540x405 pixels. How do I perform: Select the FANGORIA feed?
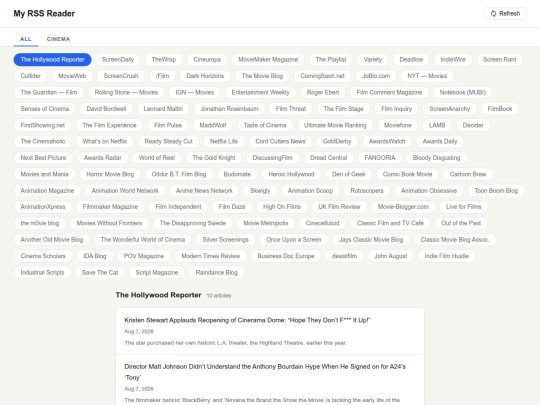pyautogui.click(x=380, y=158)
